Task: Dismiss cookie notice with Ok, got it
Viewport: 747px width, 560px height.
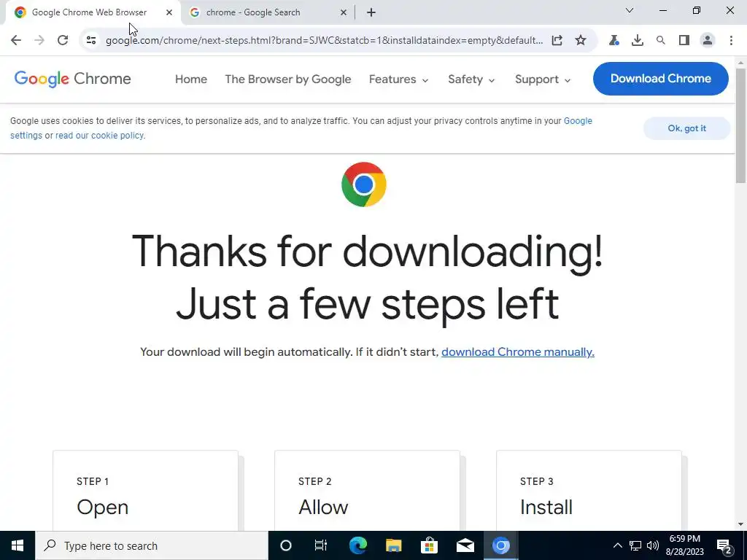Action: point(686,128)
